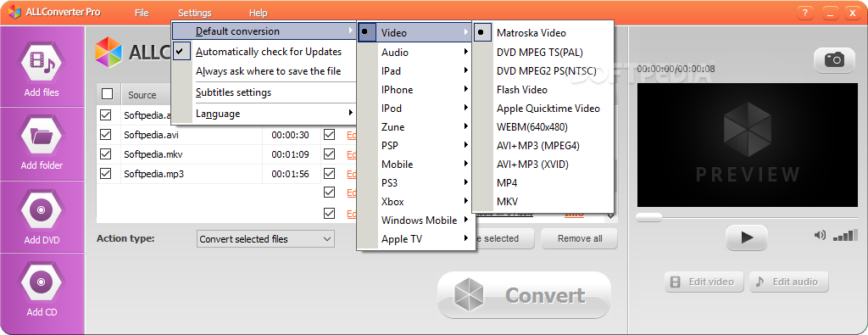This screenshot has width=868, height=335.
Task: Select Apple Quicktime Video format
Action: pyautogui.click(x=543, y=109)
